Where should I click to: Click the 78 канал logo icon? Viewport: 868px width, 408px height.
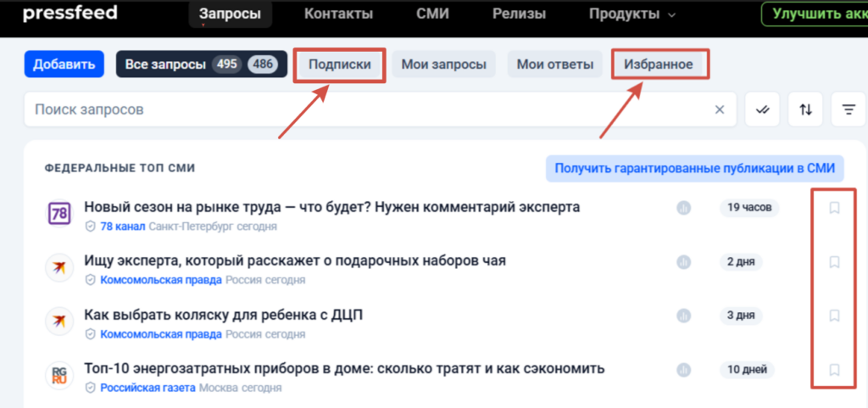click(x=58, y=213)
